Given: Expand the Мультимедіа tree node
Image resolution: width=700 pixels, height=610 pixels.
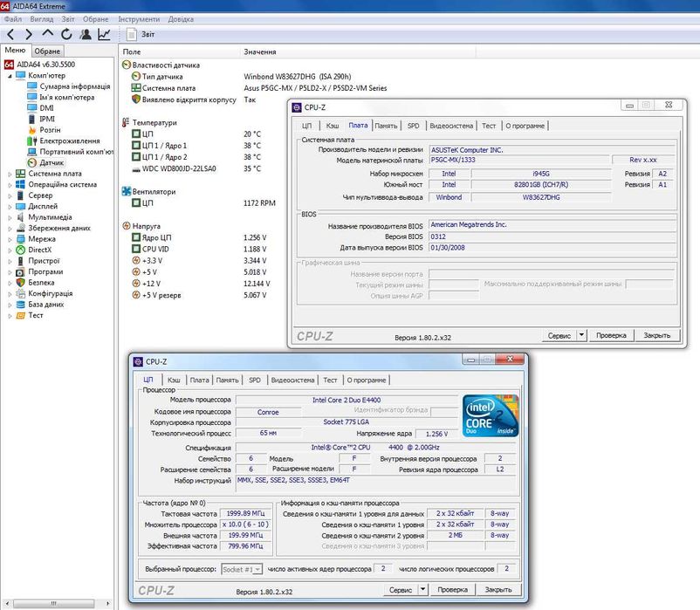Looking at the screenshot, I should coord(10,218).
